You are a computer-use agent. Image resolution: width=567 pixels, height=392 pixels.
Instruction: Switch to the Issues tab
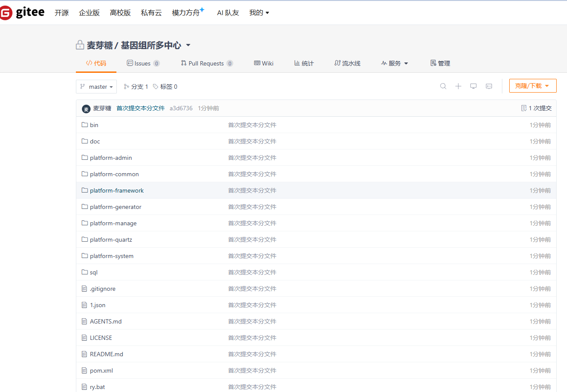pos(143,63)
